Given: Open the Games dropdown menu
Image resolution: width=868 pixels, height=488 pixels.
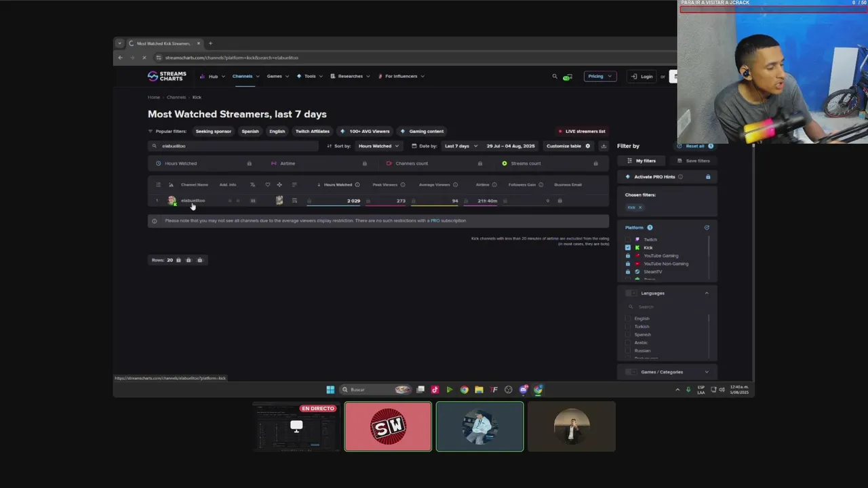Looking at the screenshot, I should (x=277, y=77).
